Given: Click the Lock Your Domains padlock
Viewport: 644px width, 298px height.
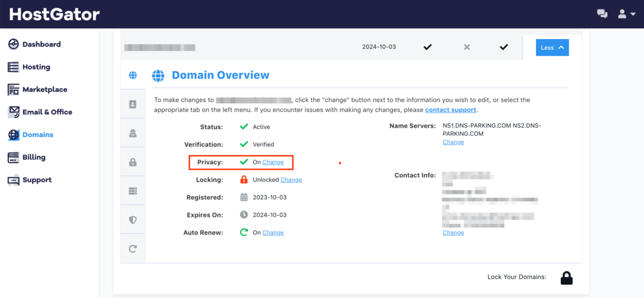Looking at the screenshot, I should (x=566, y=277).
